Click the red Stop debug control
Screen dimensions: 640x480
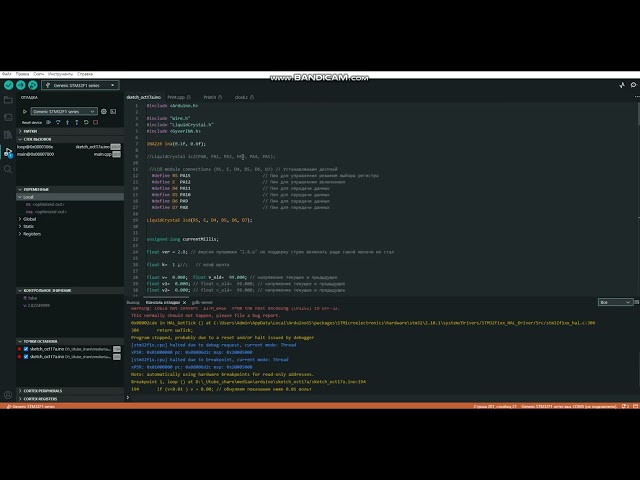point(96,122)
